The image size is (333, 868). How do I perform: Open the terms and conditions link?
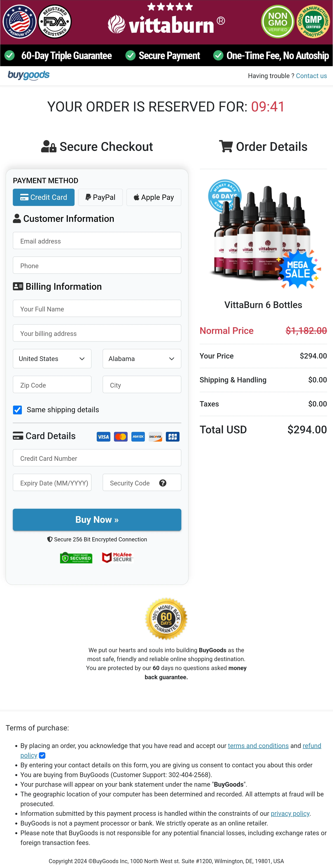[258, 746]
